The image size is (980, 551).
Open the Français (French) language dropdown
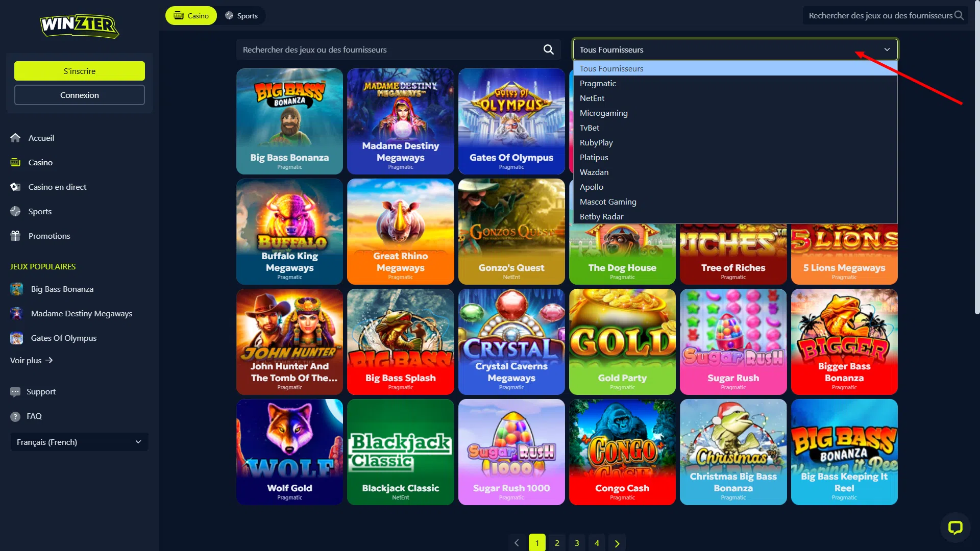80,442
